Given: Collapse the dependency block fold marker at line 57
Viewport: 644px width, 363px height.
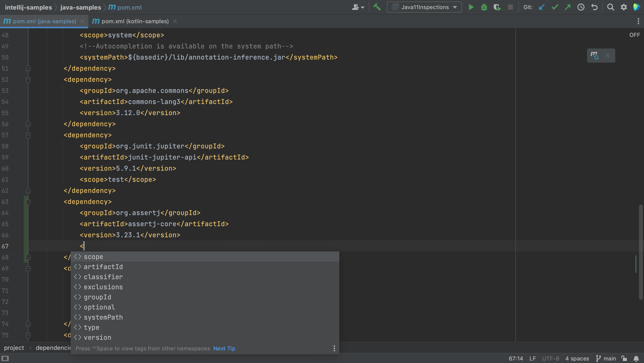Looking at the screenshot, I should 28,136.
